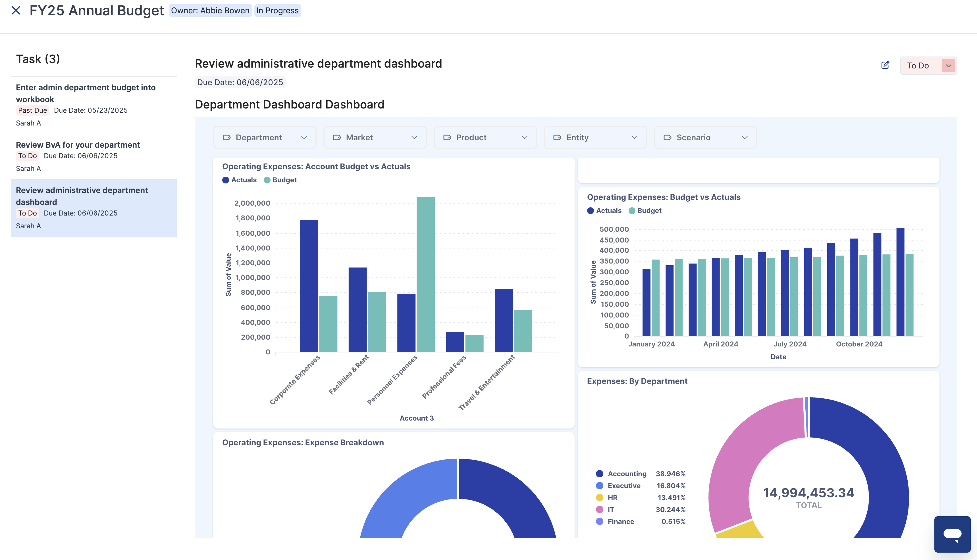Expand the Product filter dropdown
Image resolution: width=977 pixels, height=560 pixels.
[525, 138]
